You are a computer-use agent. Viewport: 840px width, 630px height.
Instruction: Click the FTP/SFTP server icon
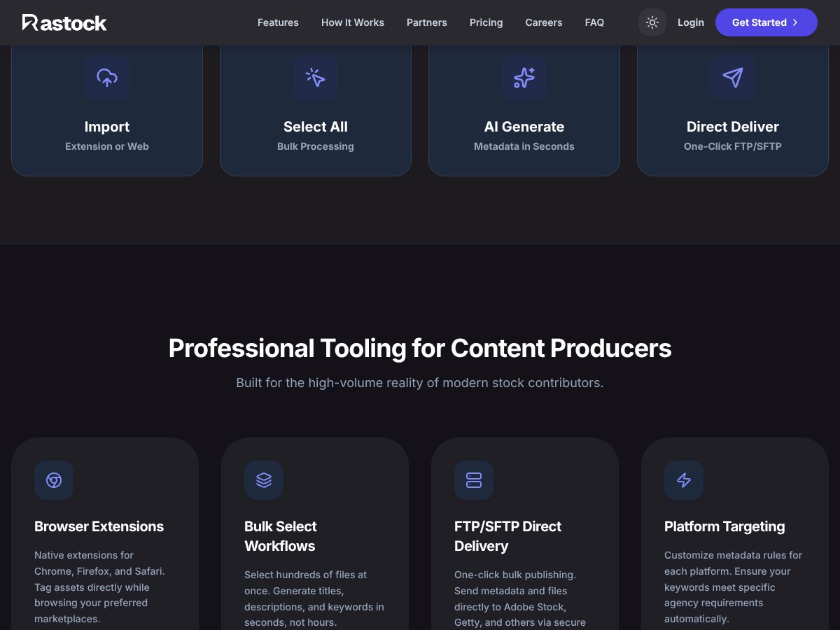(474, 480)
